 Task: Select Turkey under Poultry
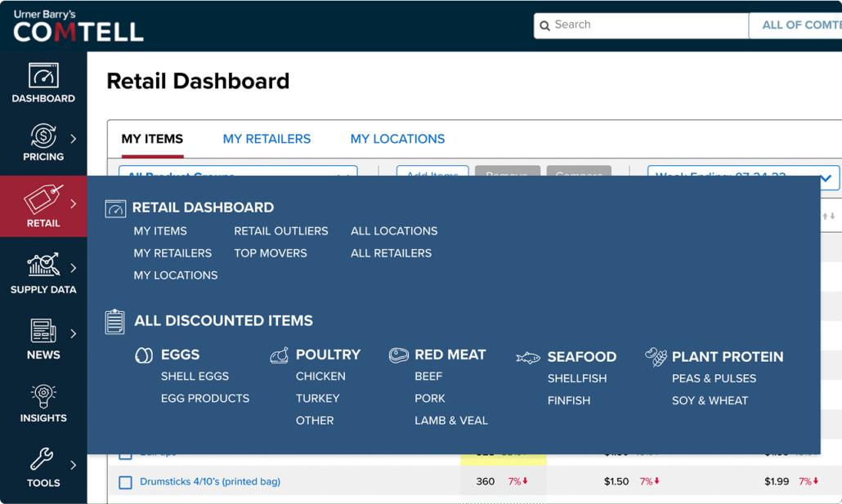point(317,399)
